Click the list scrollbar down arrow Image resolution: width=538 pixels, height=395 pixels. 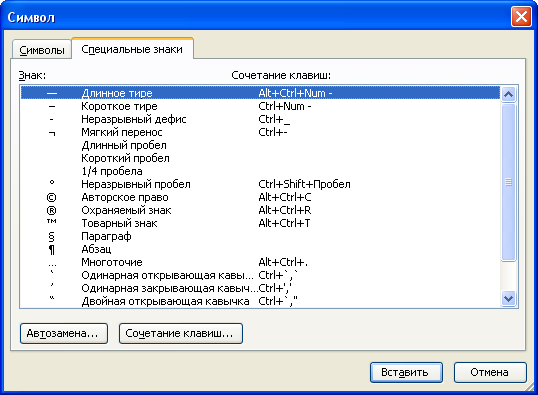tap(508, 299)
